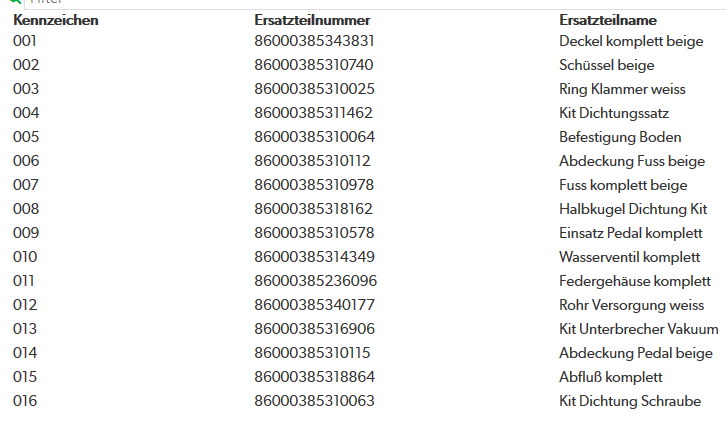Image resolution: width=726 pixels, height=423 pixels.
Task: Select part number 86000385343831
Action: click(x=314, y=41)
